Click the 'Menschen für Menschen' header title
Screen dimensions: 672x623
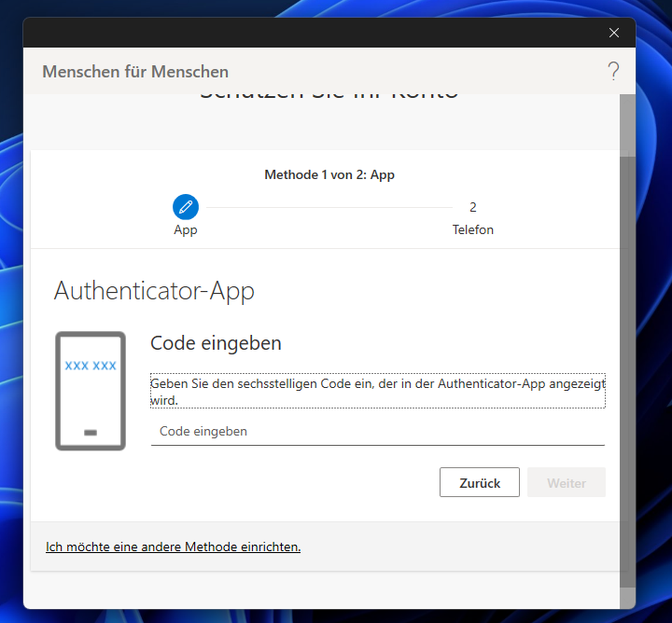(135, 72)
